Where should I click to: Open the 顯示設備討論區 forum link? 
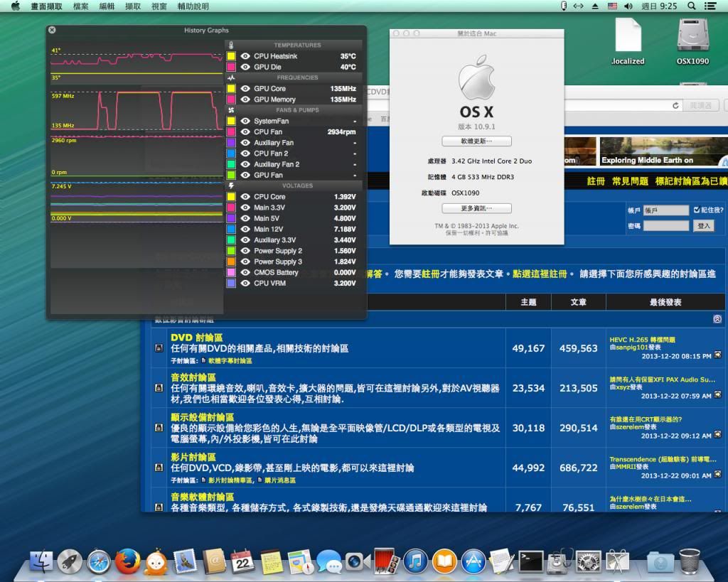203,417
